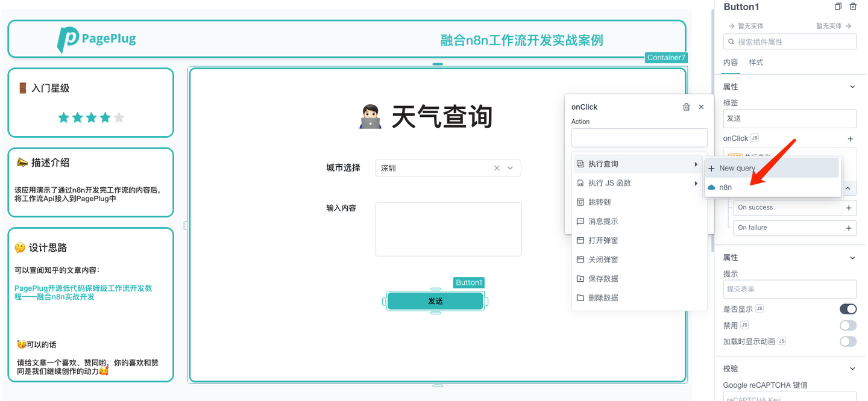Click the star rating under 入门星级
This screenshot has width=868, height=401.
tap(91, 117)
